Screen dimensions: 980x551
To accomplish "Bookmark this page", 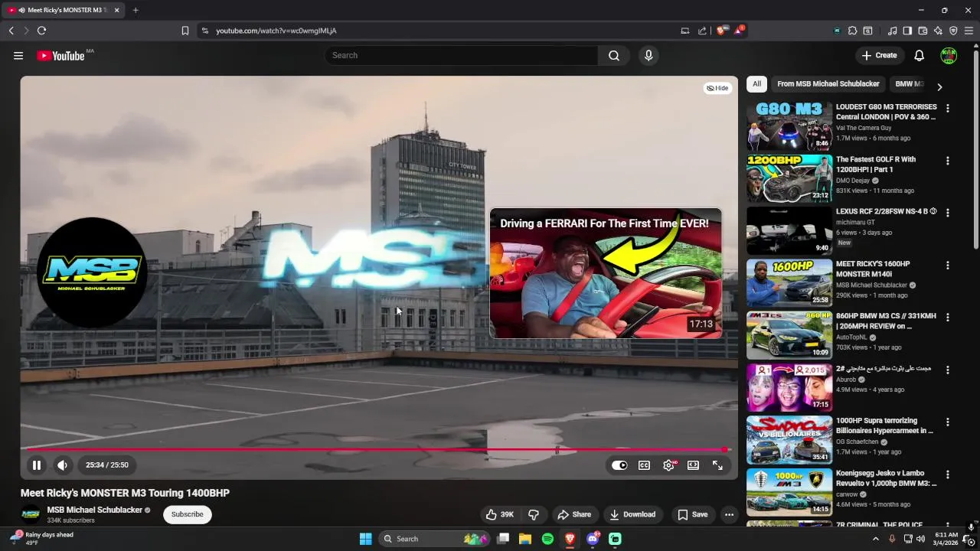I will 185,31.
